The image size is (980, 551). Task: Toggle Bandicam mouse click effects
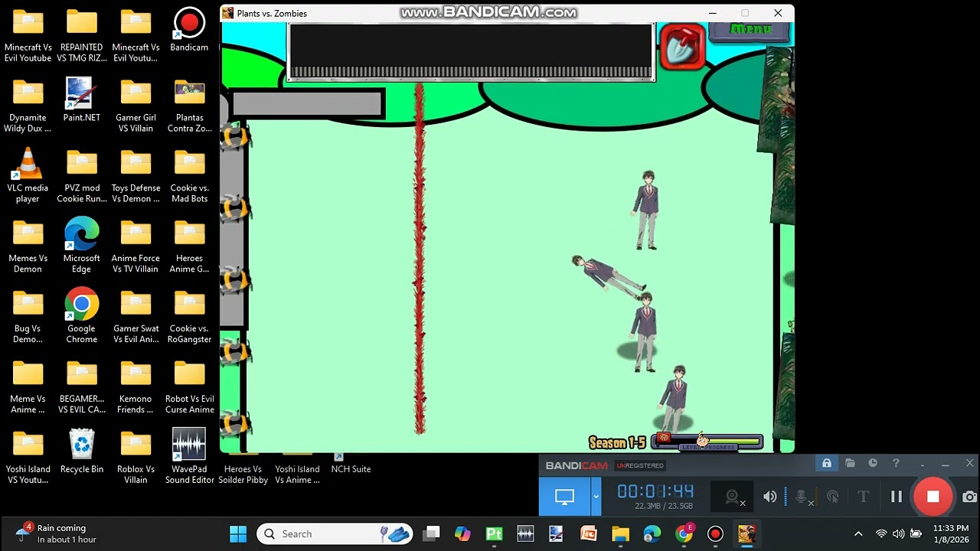833,497
